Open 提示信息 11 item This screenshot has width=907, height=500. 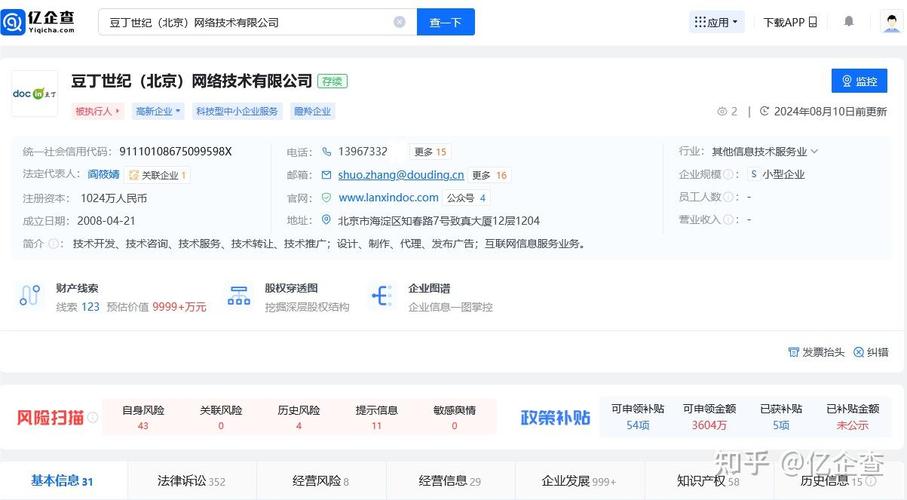(x=377, y=417)
